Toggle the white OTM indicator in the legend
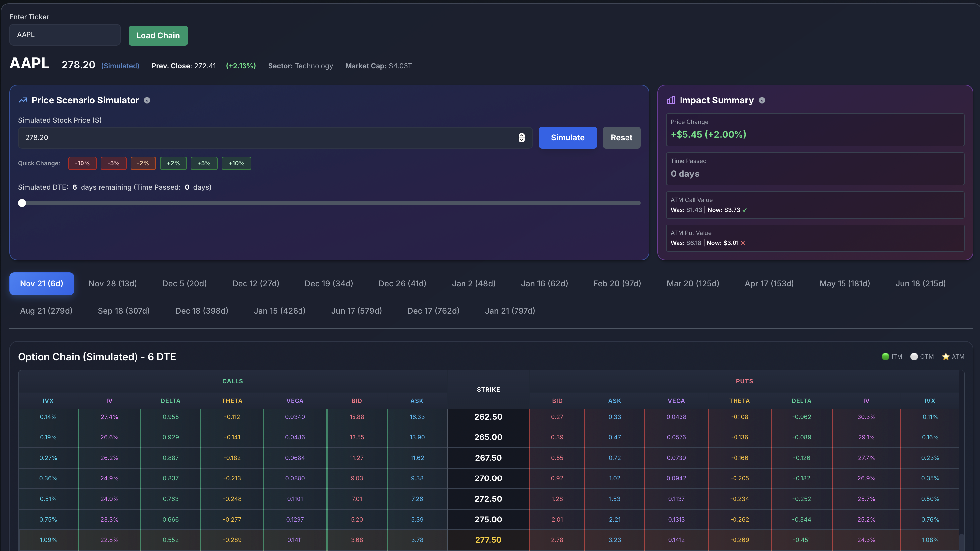Viewport: 980px width, 551px height. pos(914,357)
